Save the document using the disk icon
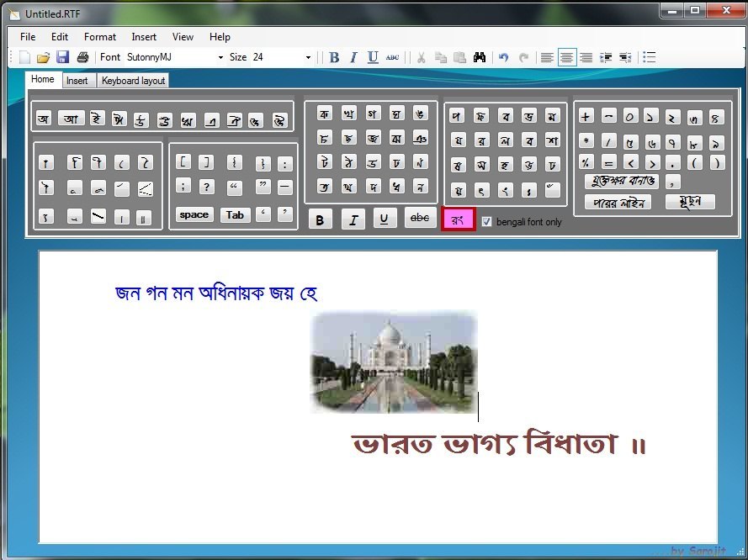748x560 pixels. [62, 56]
